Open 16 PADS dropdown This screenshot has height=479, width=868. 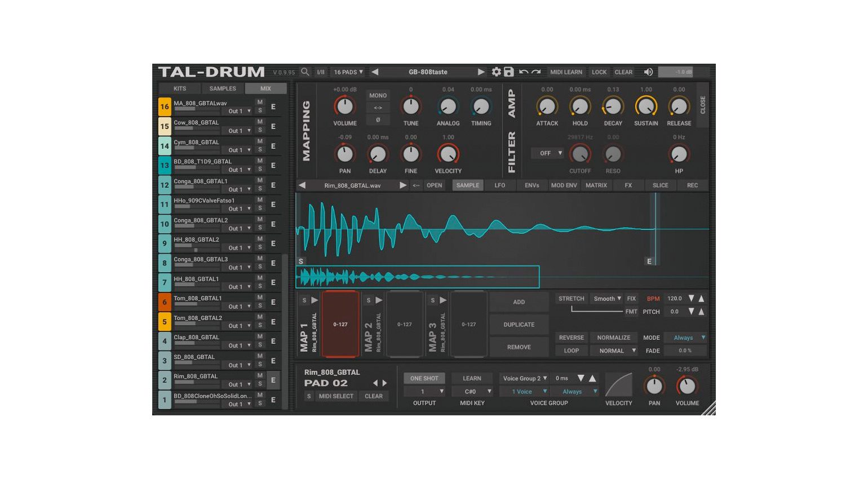click(x=348, y=72)
